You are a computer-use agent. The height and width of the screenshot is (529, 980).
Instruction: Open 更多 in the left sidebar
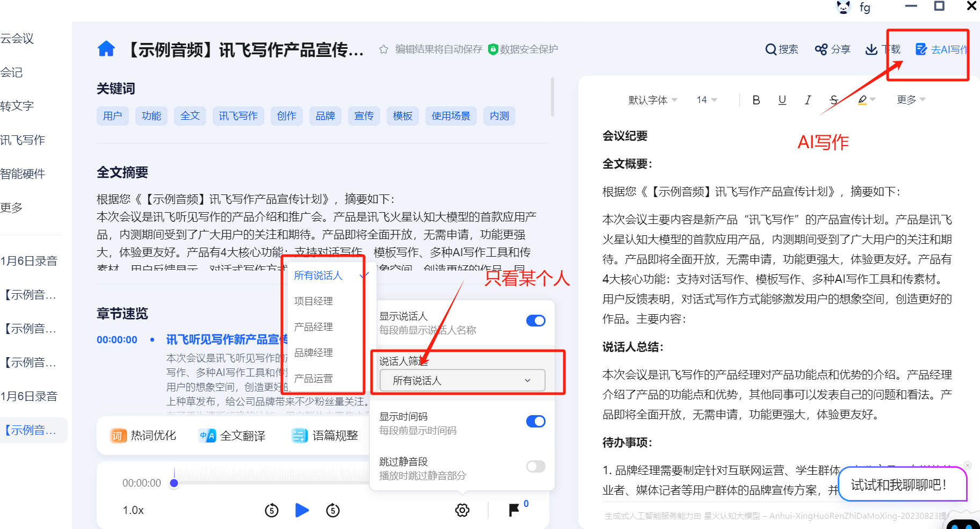click(11, 208)
